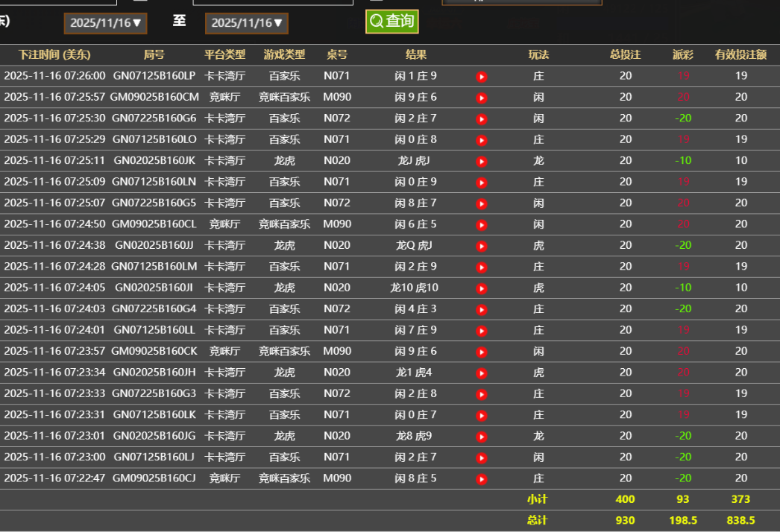The image size is (780, 532).
Task: Click the top-left text input field
Action: click(60, 2)
